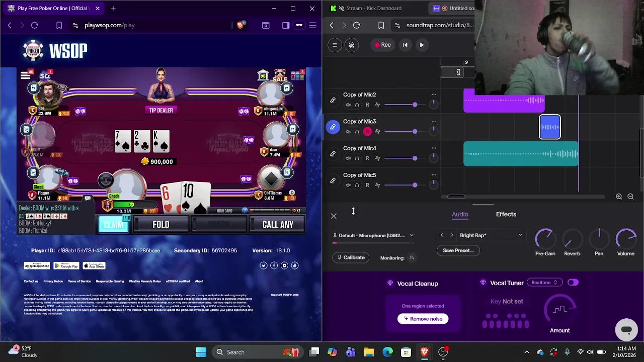Select the previous preset arrow
The image size is (644, 362).
coord(442,235)
